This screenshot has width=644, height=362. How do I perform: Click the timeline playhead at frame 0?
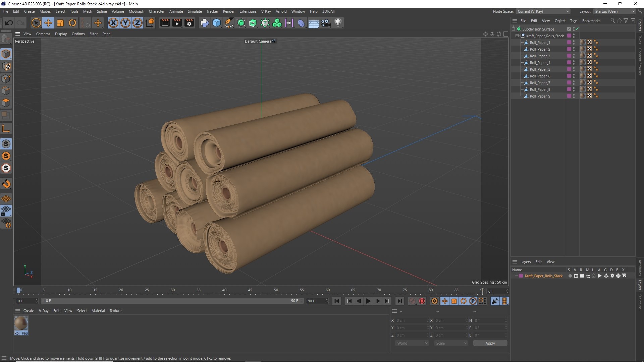point(18,290)
